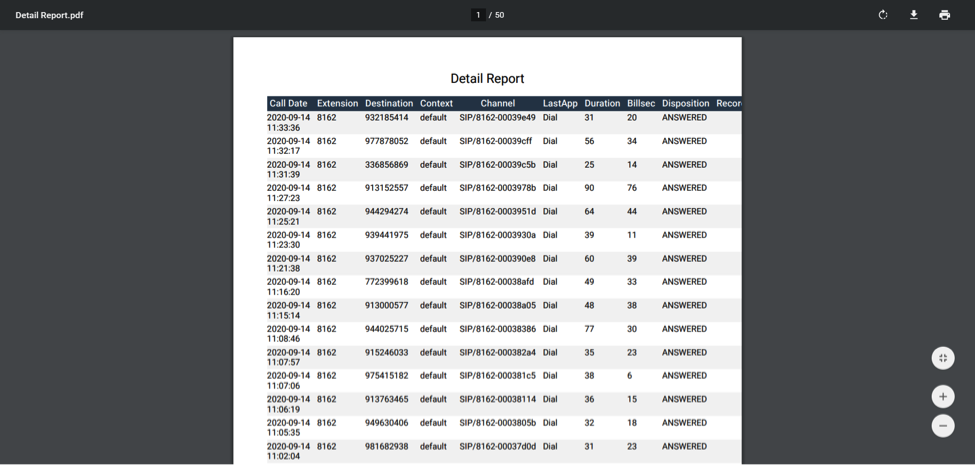Click the Destination column header
Image resolution: width=975 pixels, height=465 pixels.
(x=389, y=103)
